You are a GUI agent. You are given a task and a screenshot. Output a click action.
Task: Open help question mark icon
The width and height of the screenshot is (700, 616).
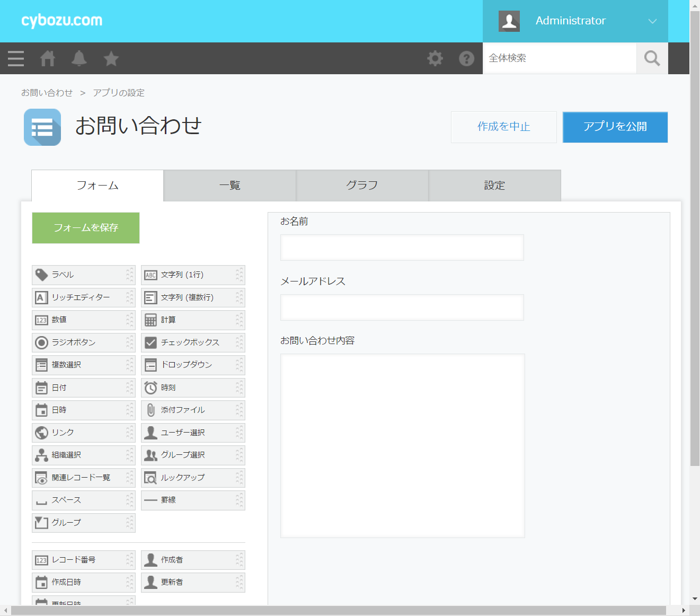466,58
